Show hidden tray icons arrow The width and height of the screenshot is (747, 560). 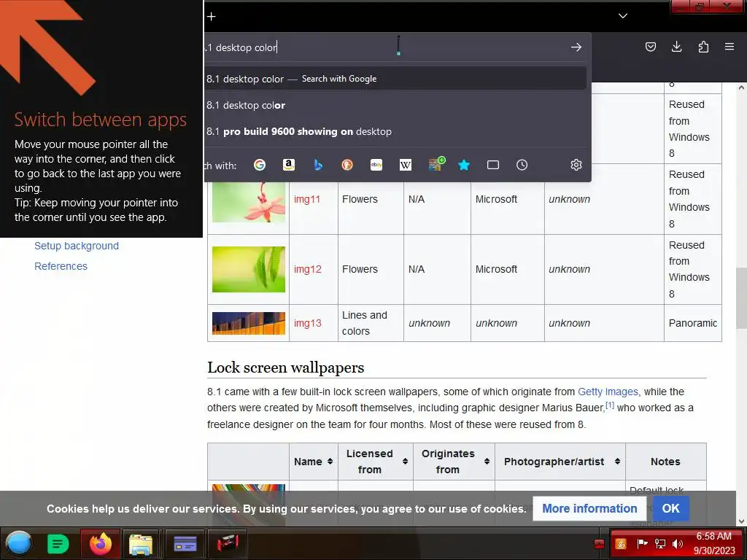pyautogui.click(x=600, y=544)
